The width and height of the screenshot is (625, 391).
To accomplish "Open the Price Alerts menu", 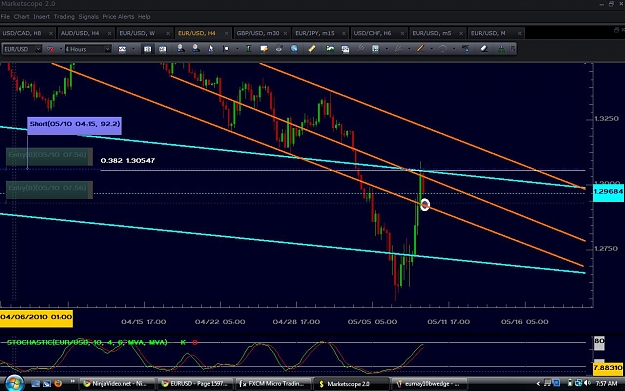I will pyautogui.click(x=118, y=17).
